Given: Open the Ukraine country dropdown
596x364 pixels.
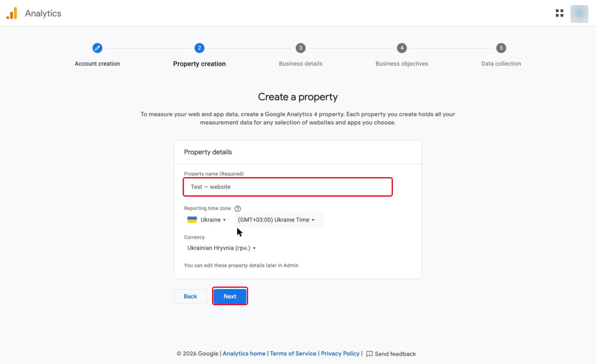Looking at the screenshot, I should [207, 220].
